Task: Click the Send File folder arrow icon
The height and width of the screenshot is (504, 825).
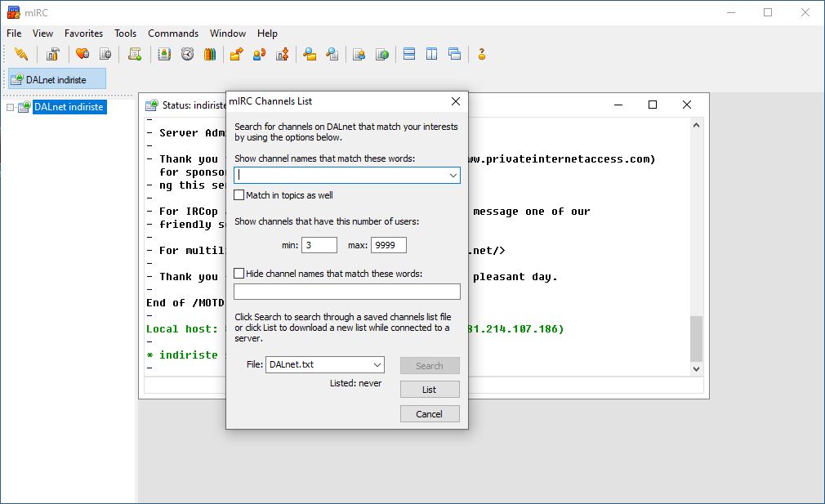Action: click(236, 54)
